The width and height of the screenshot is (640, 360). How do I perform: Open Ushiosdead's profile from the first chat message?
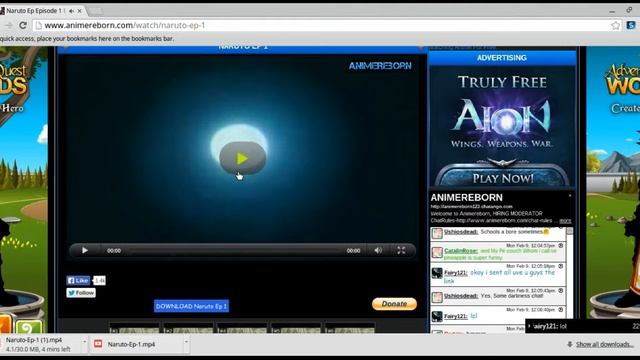click(x=461, y=232)
